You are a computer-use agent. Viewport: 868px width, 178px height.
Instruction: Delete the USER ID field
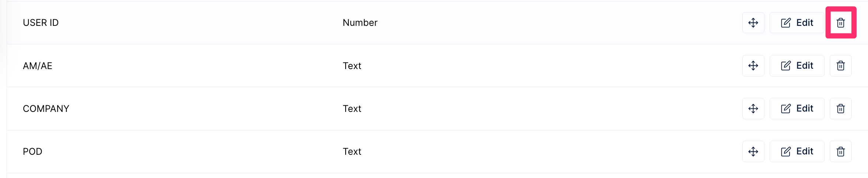tap(840, 23)
